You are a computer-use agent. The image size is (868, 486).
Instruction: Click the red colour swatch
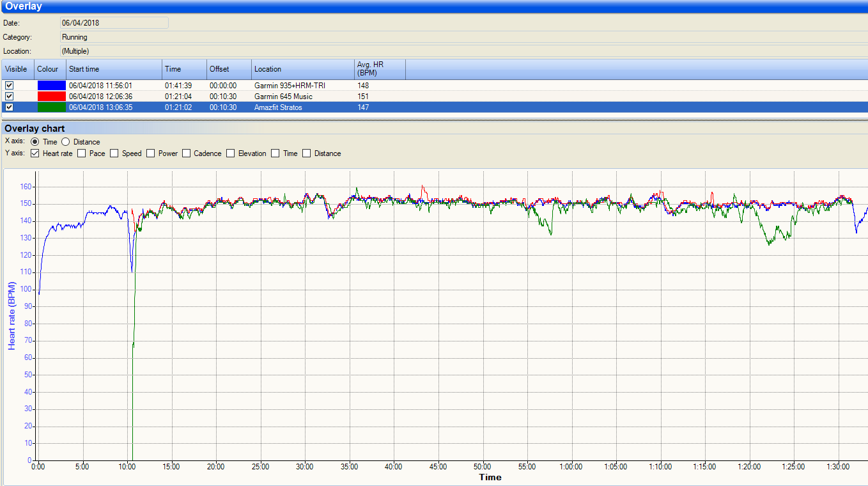[x=51, y=96]
